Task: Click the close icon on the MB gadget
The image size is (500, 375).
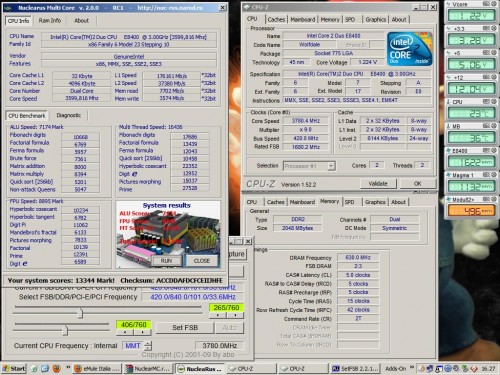Action: click(x=494, y=126)
